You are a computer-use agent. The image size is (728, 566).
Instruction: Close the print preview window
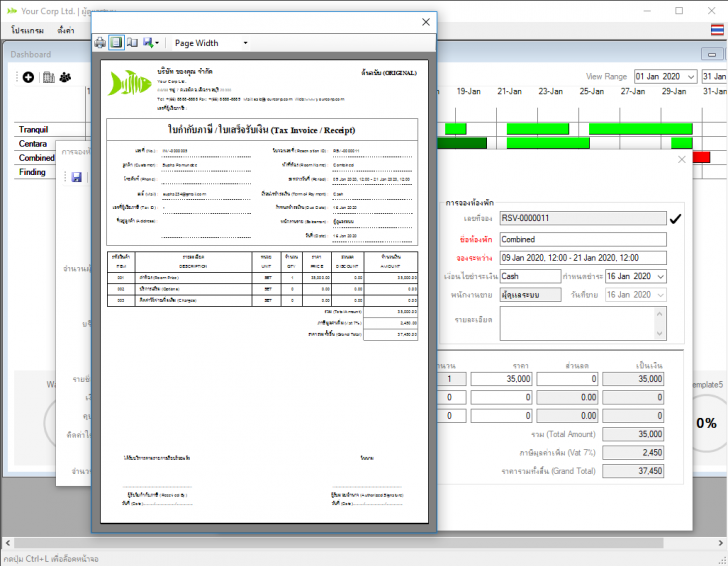pyautogui.click(x=426, y=21)
